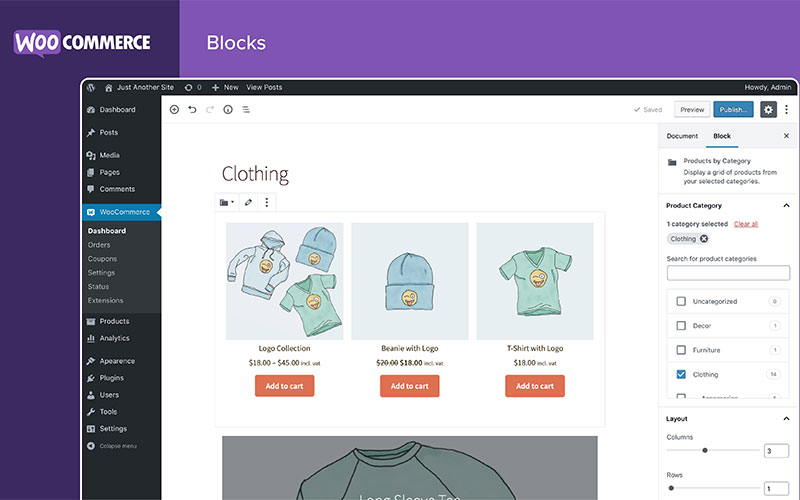Undo the last change
Viewport: 800px width, 500px height.
[192, 109]
